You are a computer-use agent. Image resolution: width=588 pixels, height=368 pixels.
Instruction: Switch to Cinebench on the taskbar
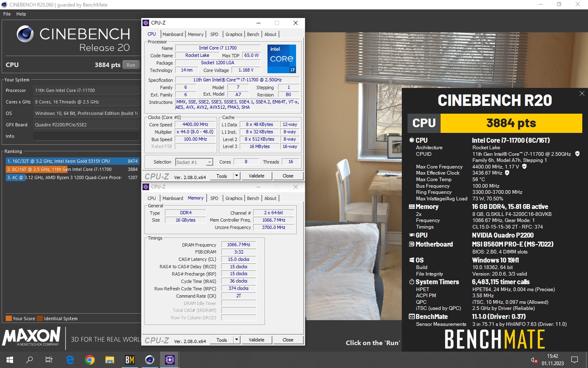(149, 360)
